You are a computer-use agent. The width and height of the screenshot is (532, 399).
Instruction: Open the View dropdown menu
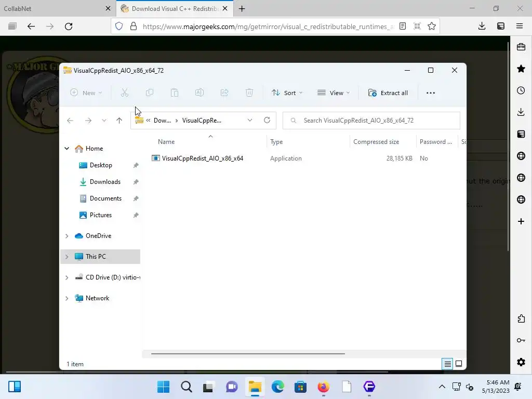coord(334,93)
